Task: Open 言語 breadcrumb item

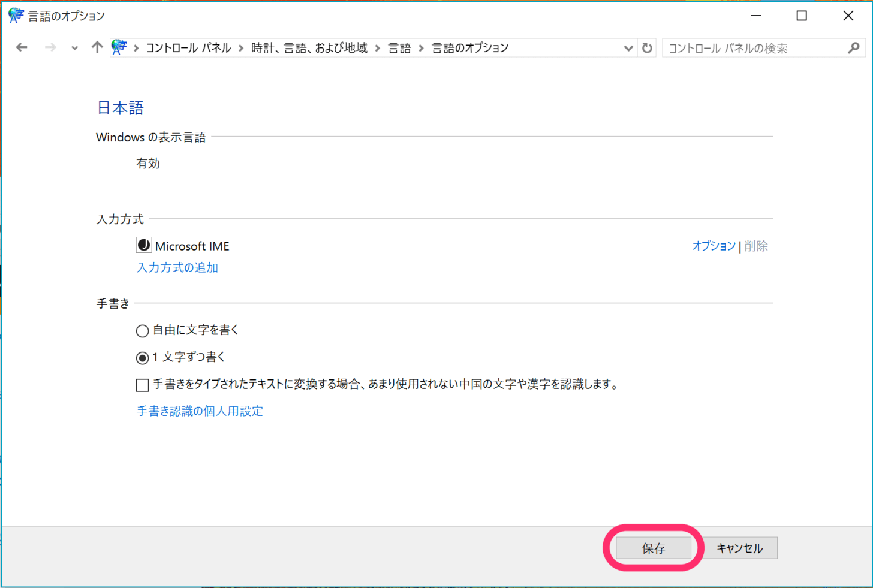Action: [399, 48]
